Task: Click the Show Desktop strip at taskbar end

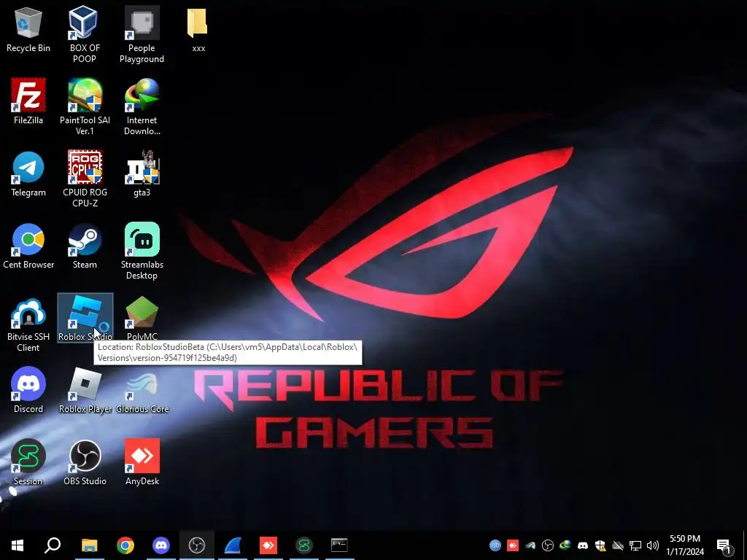Action: pos(744,545)
